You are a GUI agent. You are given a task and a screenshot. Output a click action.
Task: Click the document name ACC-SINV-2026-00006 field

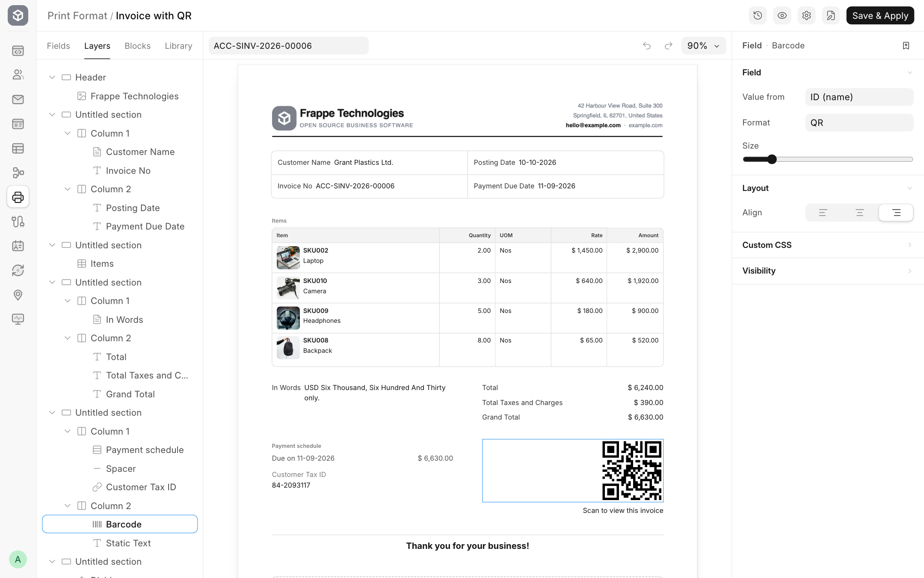(288, 45)
